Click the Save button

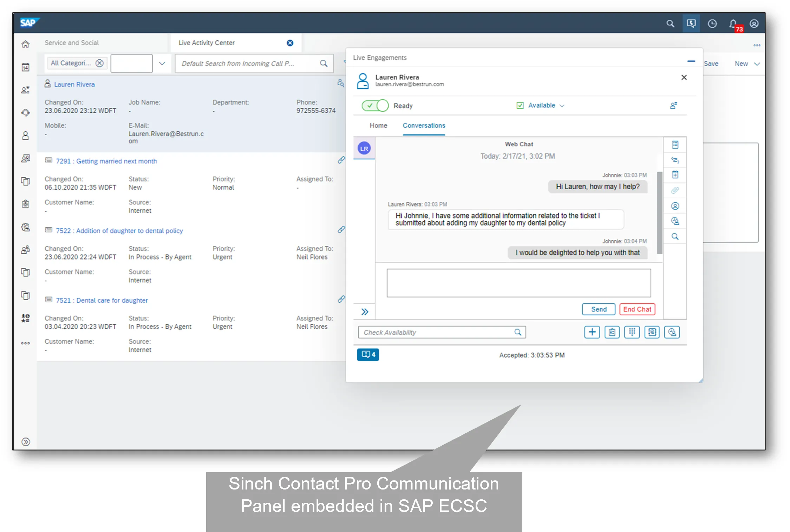[711, 64]
